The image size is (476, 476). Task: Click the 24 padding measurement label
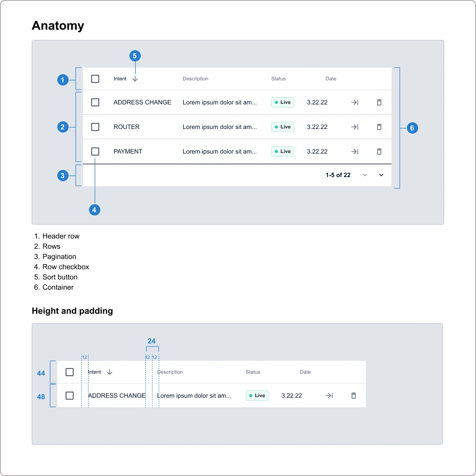coord(152,341)
